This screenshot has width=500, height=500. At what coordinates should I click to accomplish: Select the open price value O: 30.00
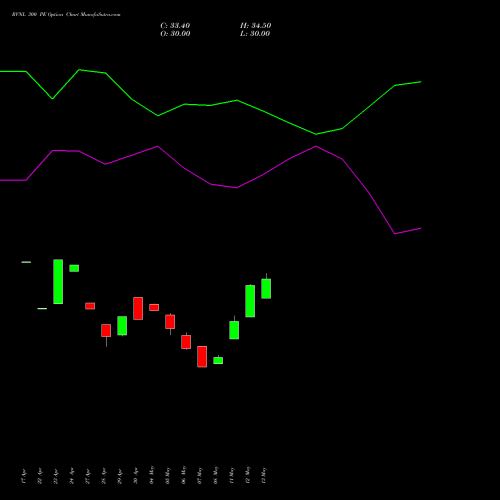tap(175, 34)
